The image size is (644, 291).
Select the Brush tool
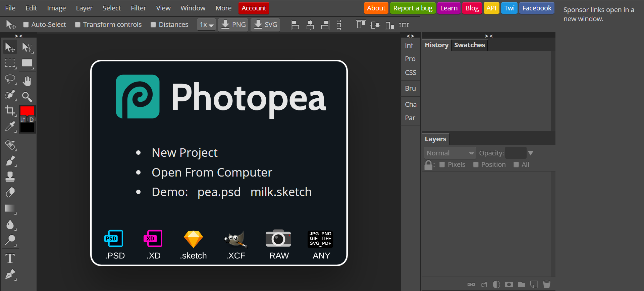click(10, 161)
